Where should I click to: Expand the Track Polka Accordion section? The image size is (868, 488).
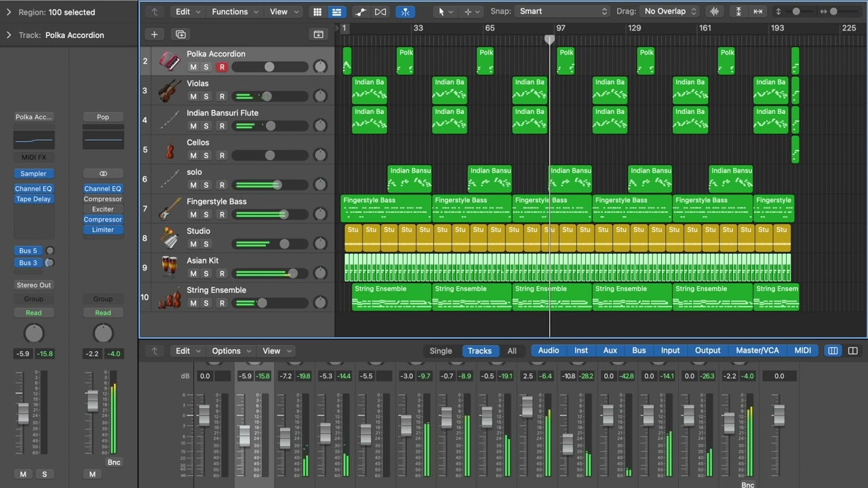click(x=9, y=35)
